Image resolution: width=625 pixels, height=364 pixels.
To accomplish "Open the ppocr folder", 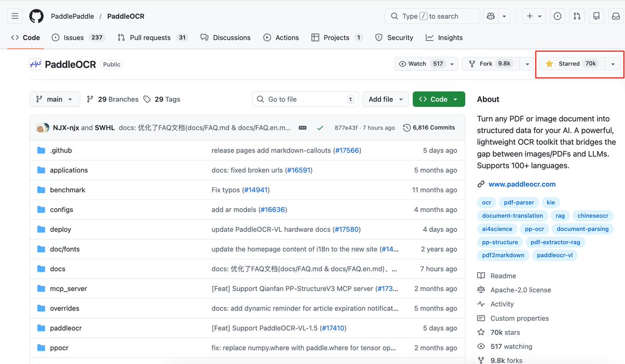I will tap(59, 348).
